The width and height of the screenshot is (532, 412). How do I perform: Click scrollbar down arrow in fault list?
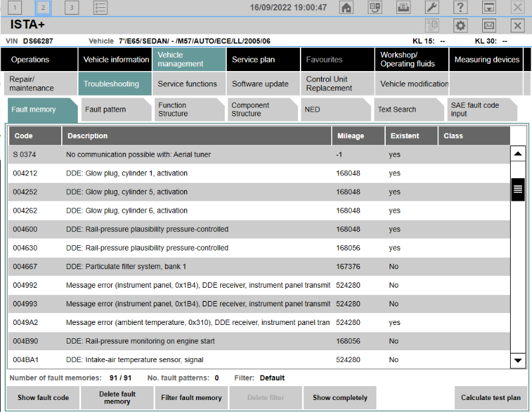pyautogui.click(x=518, y=360)
